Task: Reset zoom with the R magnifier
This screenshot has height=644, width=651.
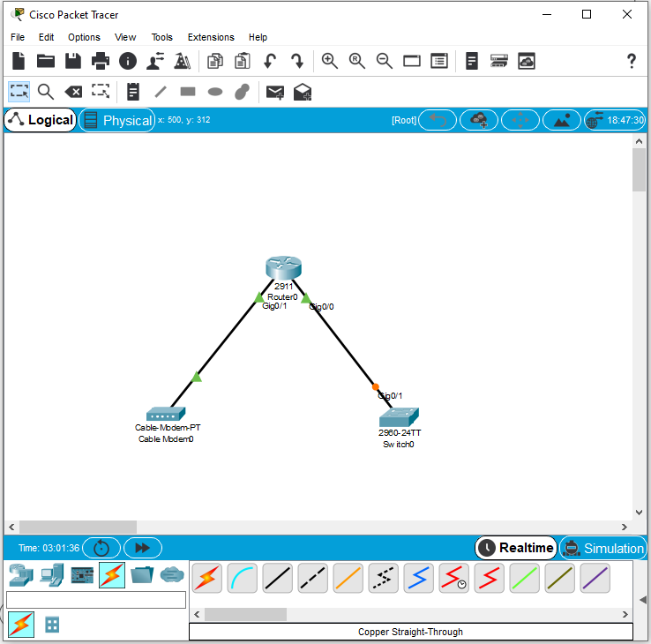Action: [x=357, y=61]
